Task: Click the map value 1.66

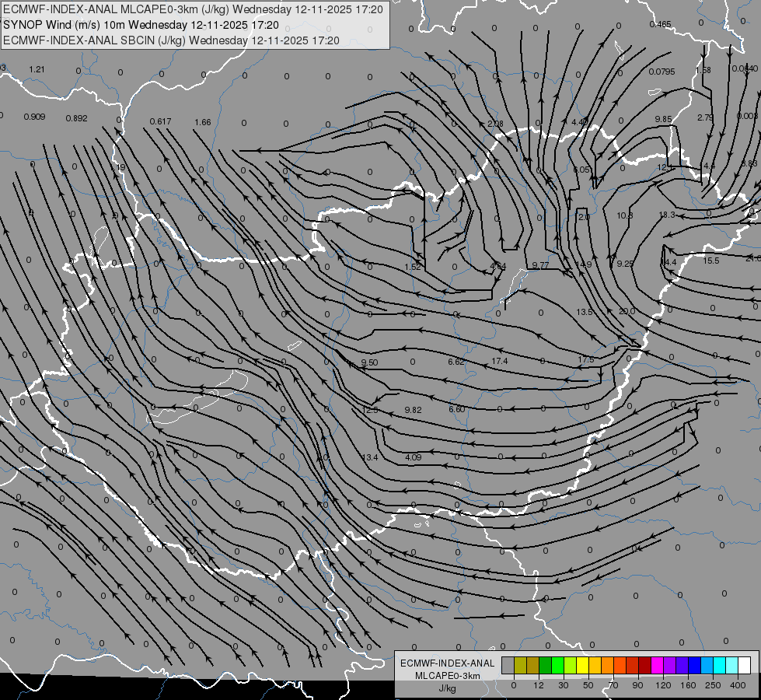Action: point(203,122)
